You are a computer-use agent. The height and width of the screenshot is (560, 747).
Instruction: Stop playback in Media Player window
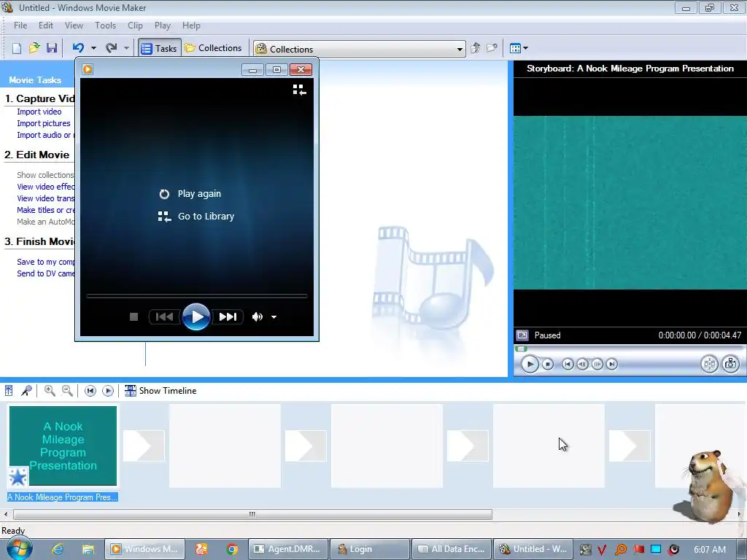click(134, 316)
